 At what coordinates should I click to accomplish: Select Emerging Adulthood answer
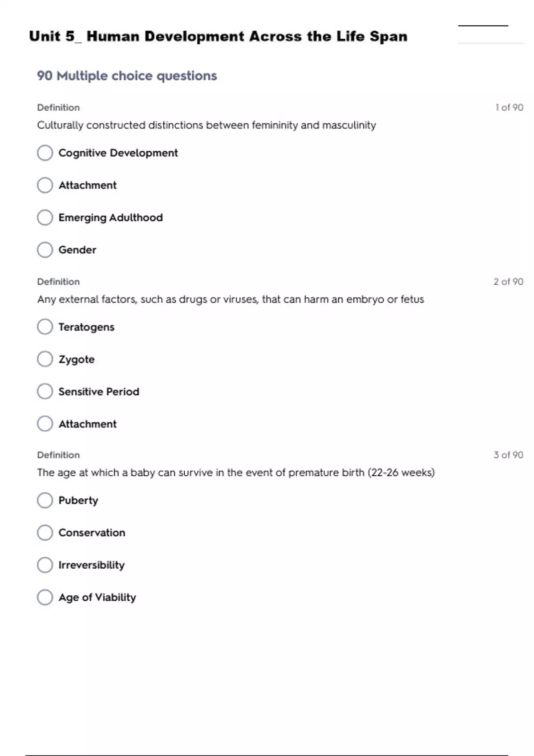click(45, 217)
